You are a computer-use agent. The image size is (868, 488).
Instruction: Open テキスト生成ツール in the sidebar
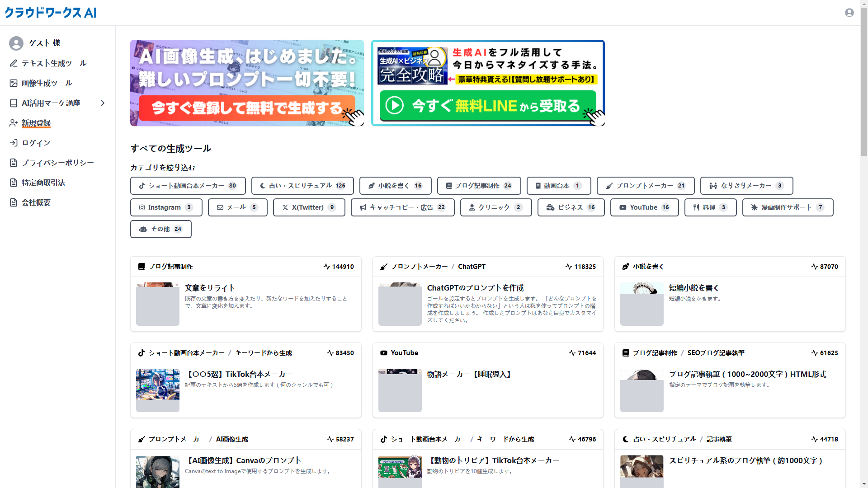click(x=54, y=63)
